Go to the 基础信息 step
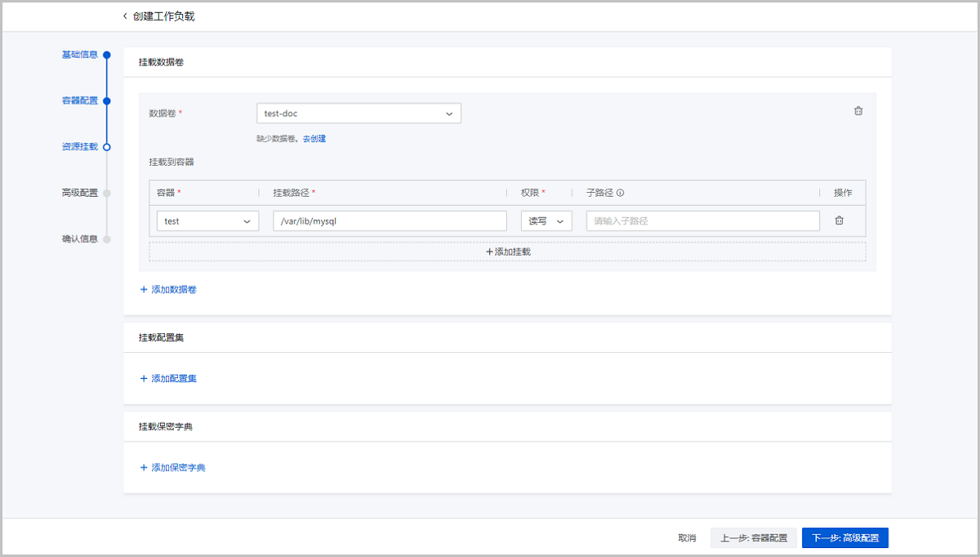This screenshot has height=557, width=980. 80,55
